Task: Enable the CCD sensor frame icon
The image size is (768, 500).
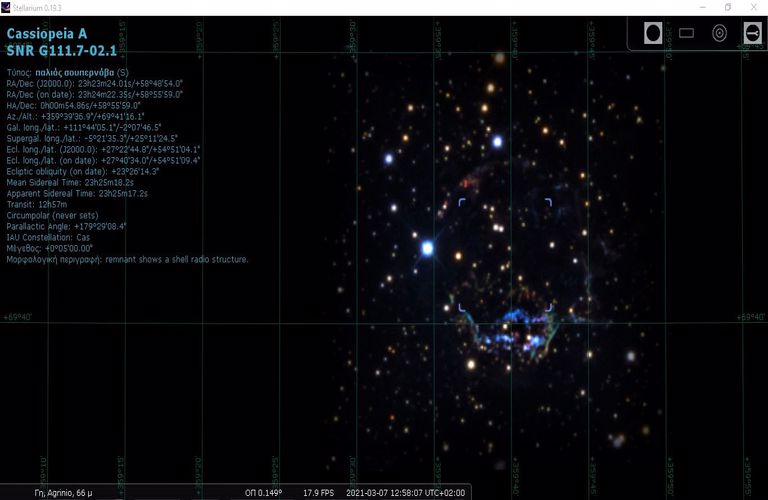Action: click(x=686, y=34)
